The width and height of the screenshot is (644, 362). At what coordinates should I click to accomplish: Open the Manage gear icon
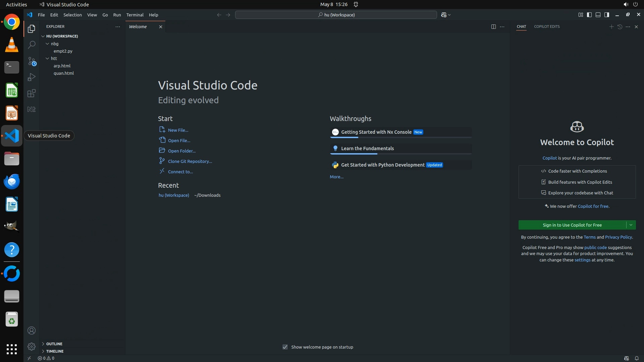tap(32, 346)
